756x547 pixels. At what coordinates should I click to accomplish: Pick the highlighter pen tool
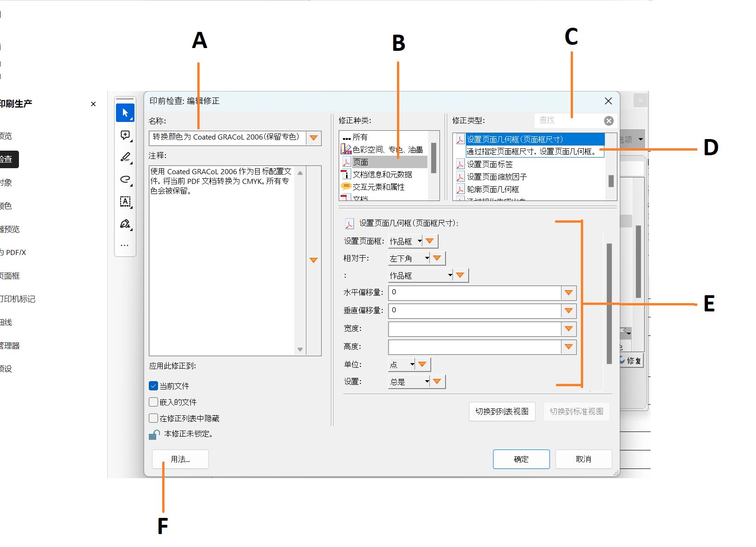click(125, 157)
